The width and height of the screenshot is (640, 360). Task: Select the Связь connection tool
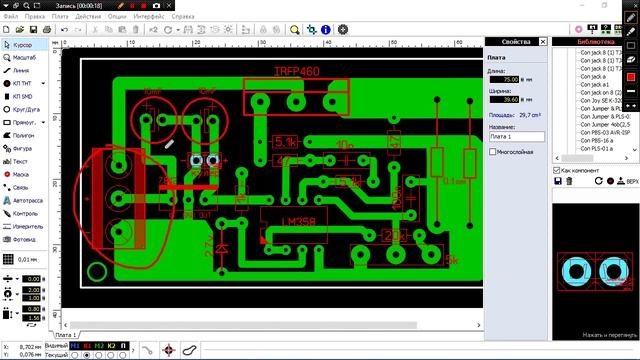24,188
